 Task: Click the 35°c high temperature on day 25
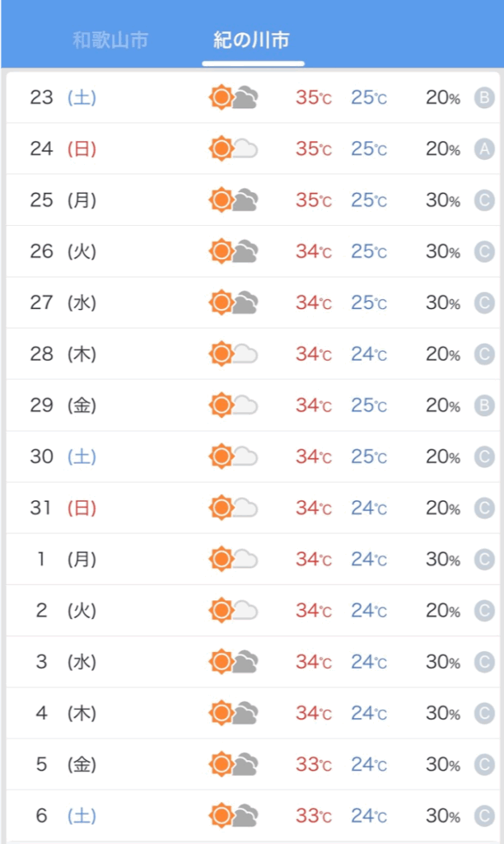tap(314, 200)
